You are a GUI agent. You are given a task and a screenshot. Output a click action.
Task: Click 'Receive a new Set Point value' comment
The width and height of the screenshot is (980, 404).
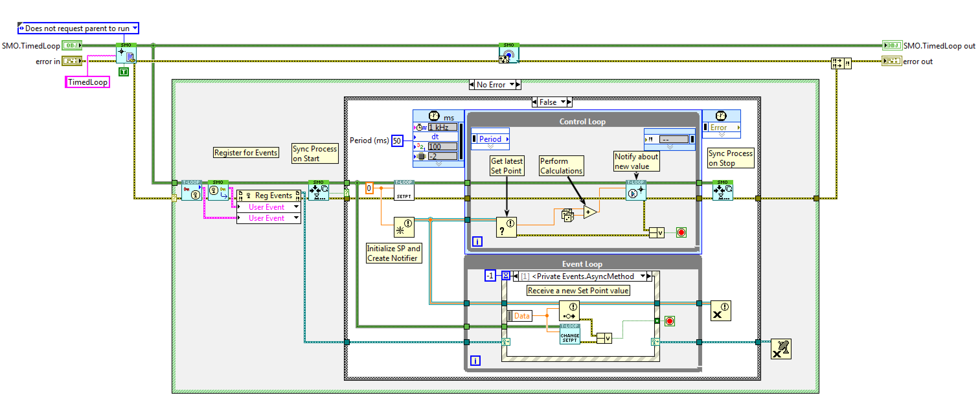pyautogui.click(x=578, y=290)
